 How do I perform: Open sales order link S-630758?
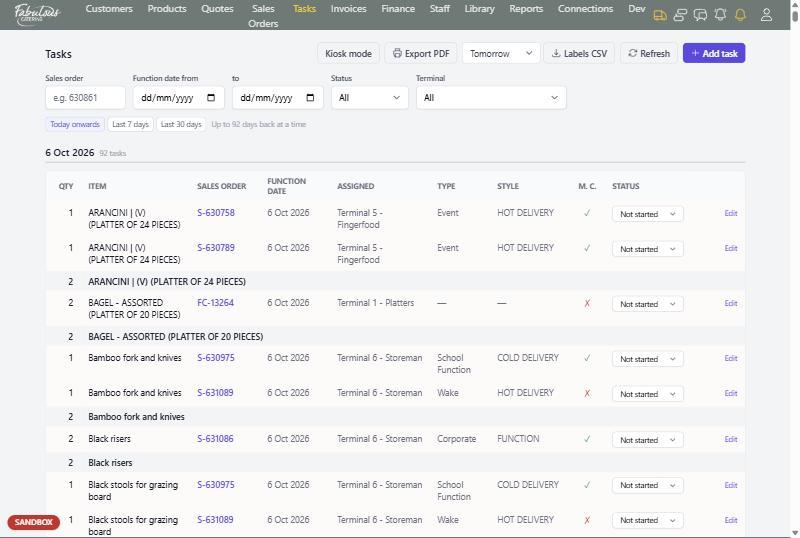[216, 213]
